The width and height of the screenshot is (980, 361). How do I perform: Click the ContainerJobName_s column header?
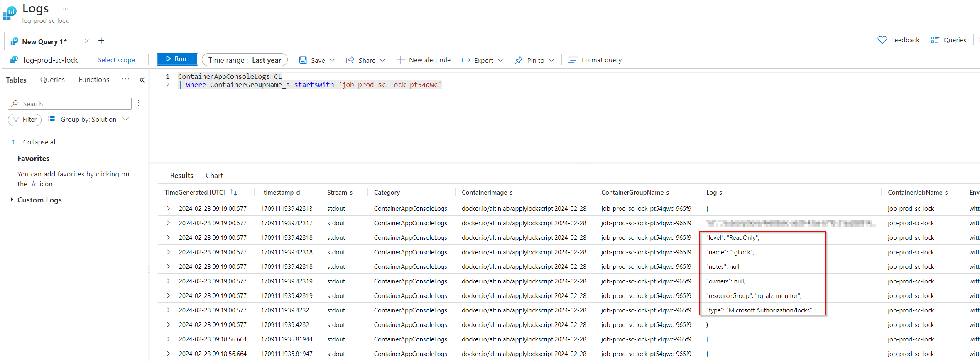click(918, 193)
